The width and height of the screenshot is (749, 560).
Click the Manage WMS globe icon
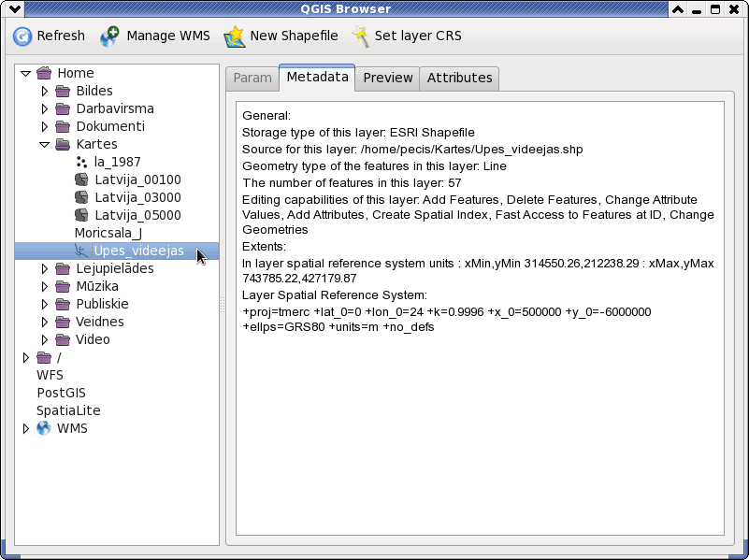(109, 36)
